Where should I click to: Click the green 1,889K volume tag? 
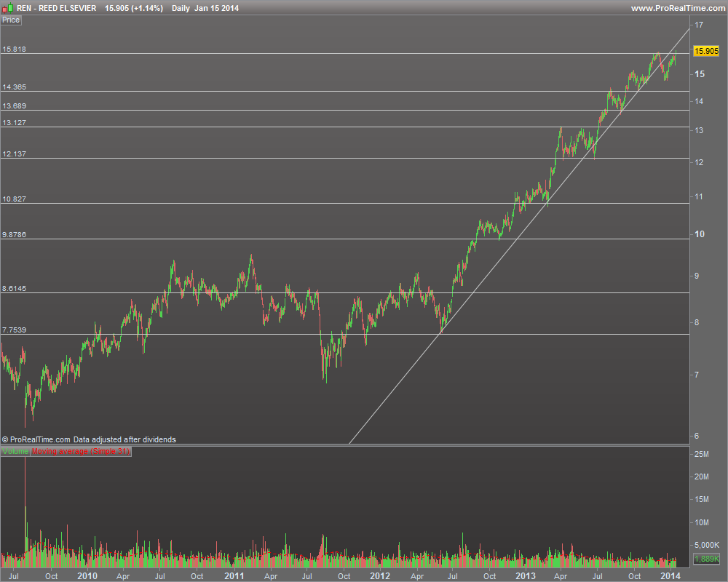coord(705,559)
